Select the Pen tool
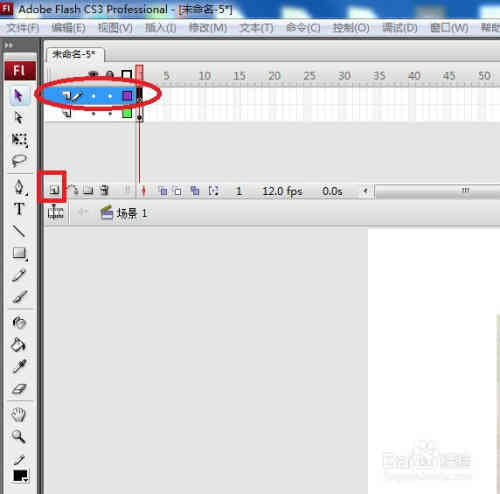 click(x=19, y=187)
